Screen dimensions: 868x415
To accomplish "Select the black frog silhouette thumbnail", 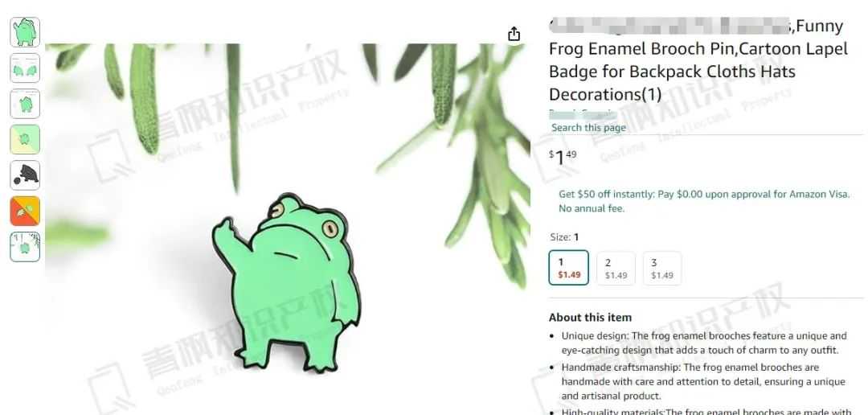I will pos(25,175).
